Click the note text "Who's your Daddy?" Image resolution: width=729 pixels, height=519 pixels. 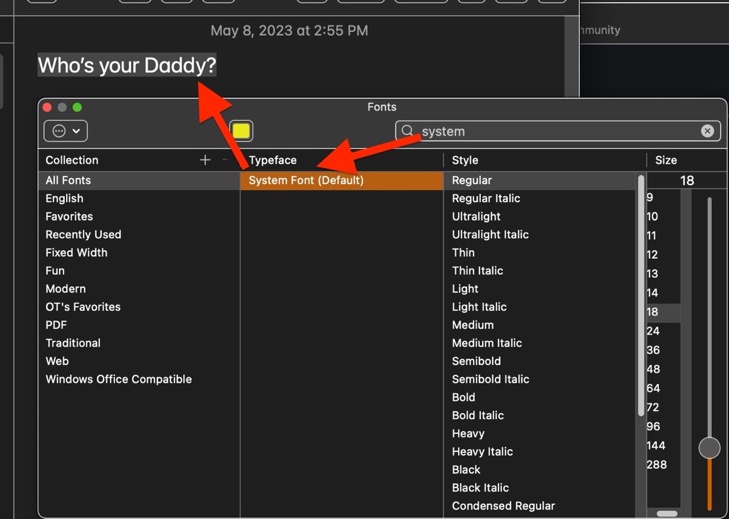tap(127, 66)
